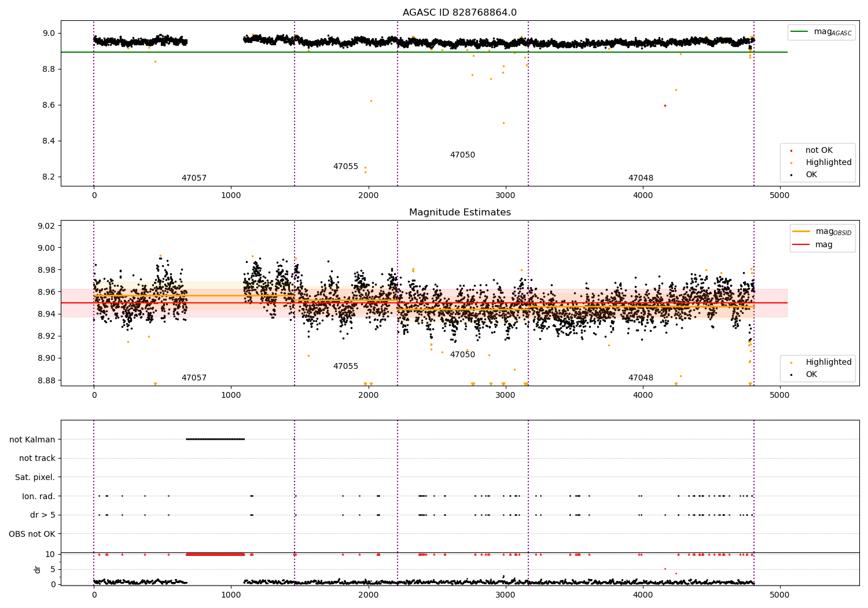Image resolution: width=868 pixels, height=608 pixels.
Task: Click the single red 'not OK' data point near 8.6
Action: click(x=665, y=105)
